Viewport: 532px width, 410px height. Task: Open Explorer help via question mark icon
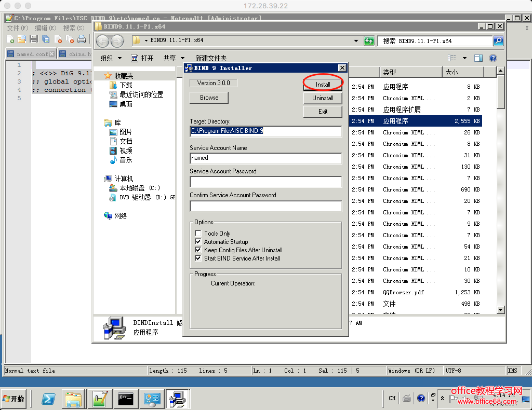click(x=493, y=58)
